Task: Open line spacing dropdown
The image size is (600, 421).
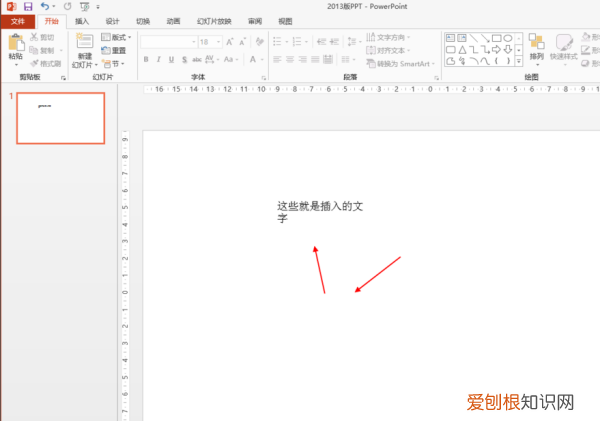Action: tap(354, 41)
